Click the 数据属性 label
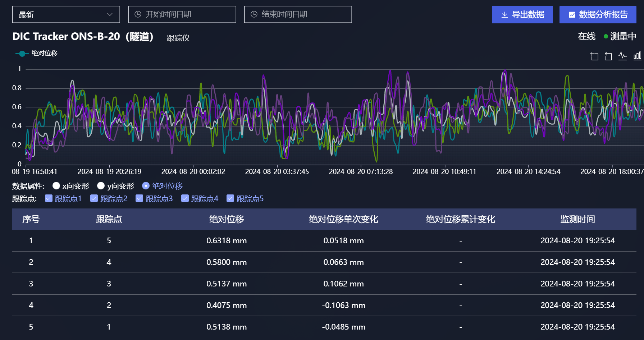The width and height of the screenshot is (644, 340). coord(28,186)
